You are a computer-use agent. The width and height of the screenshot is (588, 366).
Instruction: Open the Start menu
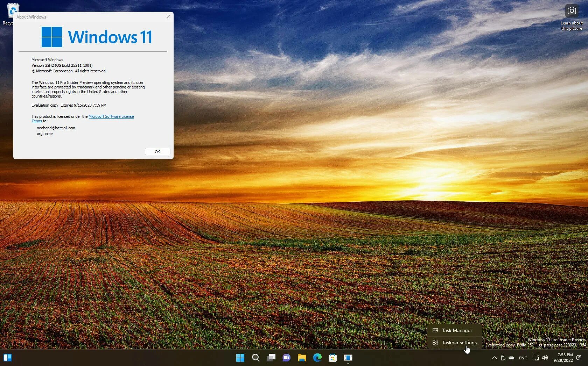pos(240,358)
